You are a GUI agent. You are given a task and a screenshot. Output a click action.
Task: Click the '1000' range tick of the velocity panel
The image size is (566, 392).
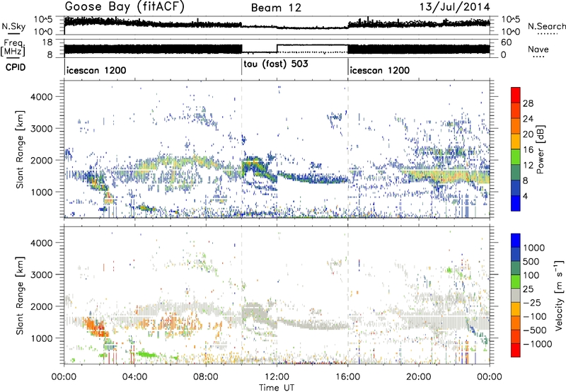41,338
